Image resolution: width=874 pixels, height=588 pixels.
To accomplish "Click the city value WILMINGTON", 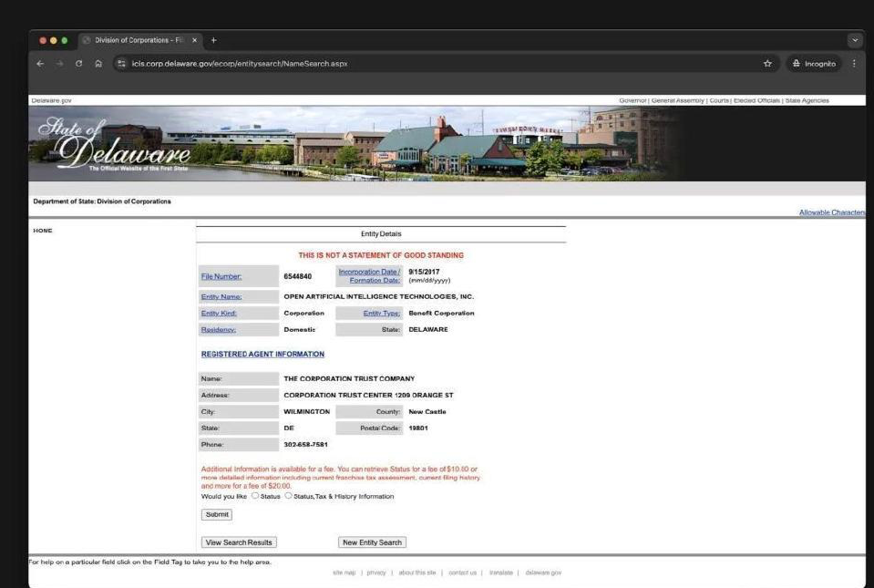I will [x=306, y=412].
